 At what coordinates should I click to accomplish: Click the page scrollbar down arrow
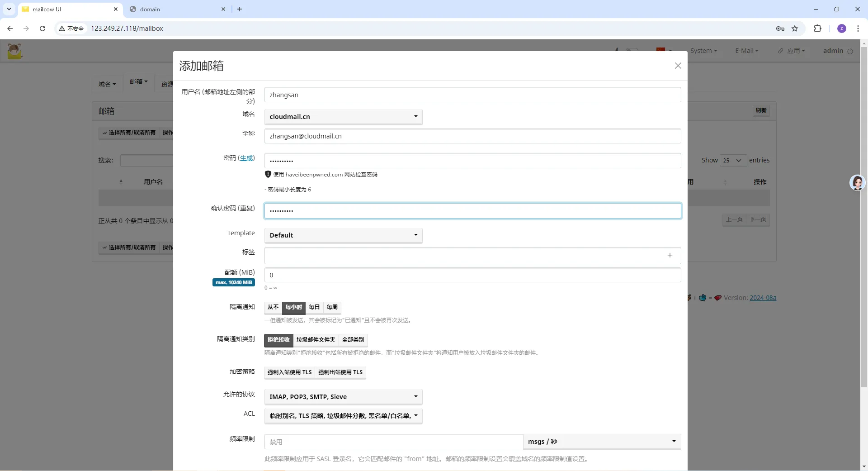864,466
